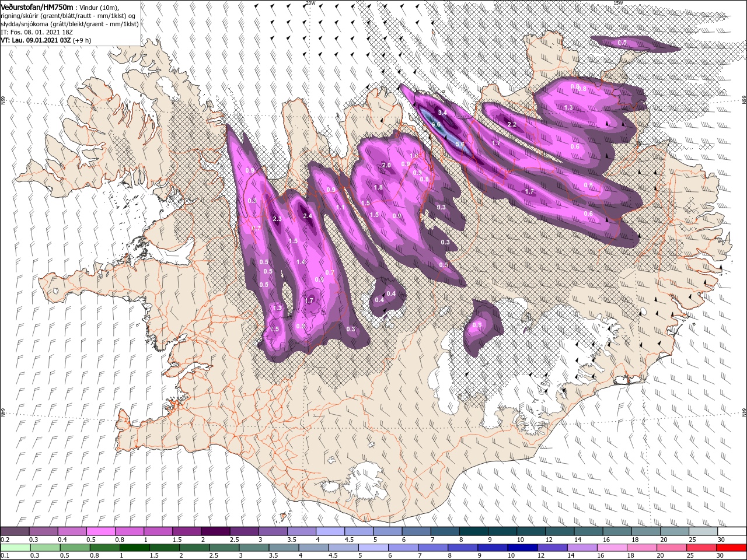This screenshot has width=747, height=560.
Task: Select the 1 swatch in green rain legend
Action: pos(134,547)
